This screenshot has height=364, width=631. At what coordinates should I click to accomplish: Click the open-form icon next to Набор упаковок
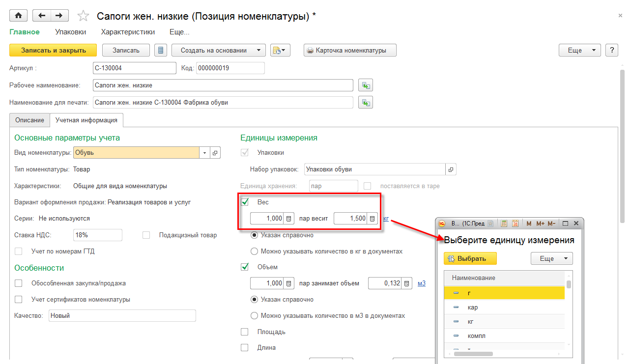(451, 169)
